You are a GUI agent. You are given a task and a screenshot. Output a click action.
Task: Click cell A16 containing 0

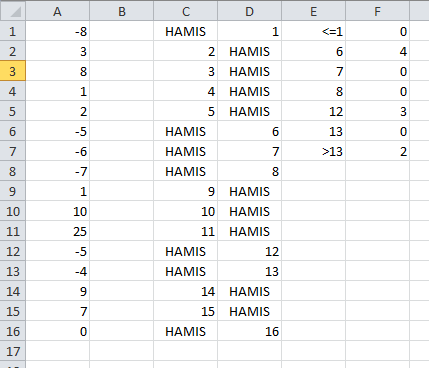point(58,331)
